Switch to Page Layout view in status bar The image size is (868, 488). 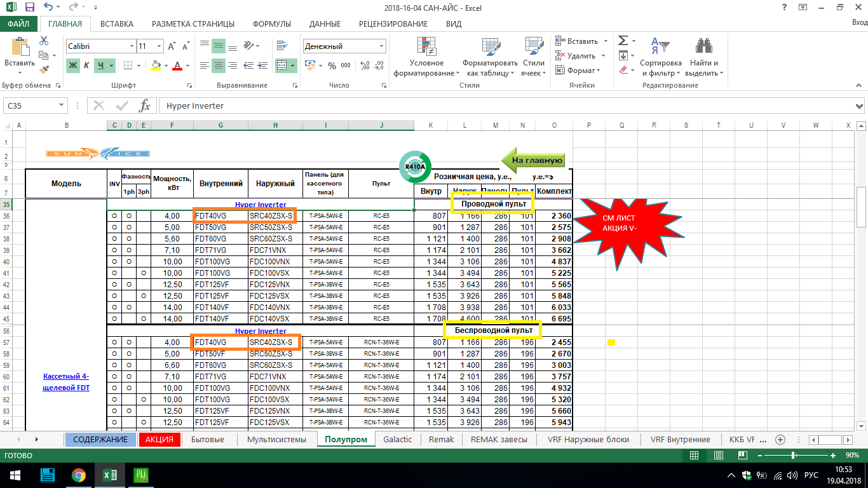(x=719, y=456)
